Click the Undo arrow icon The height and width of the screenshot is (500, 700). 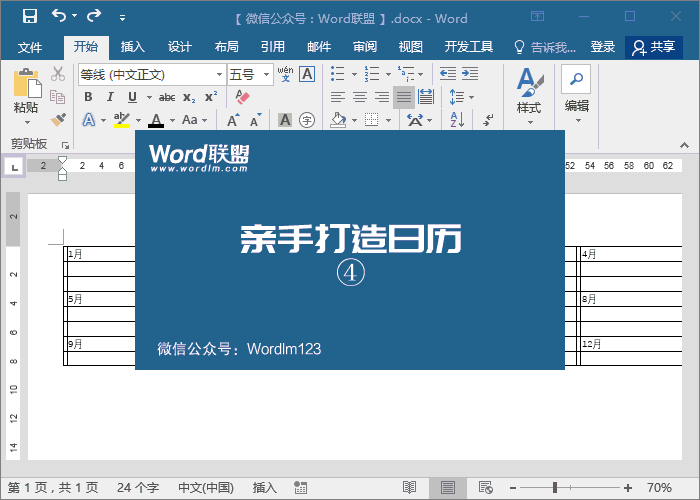[58, 16]
